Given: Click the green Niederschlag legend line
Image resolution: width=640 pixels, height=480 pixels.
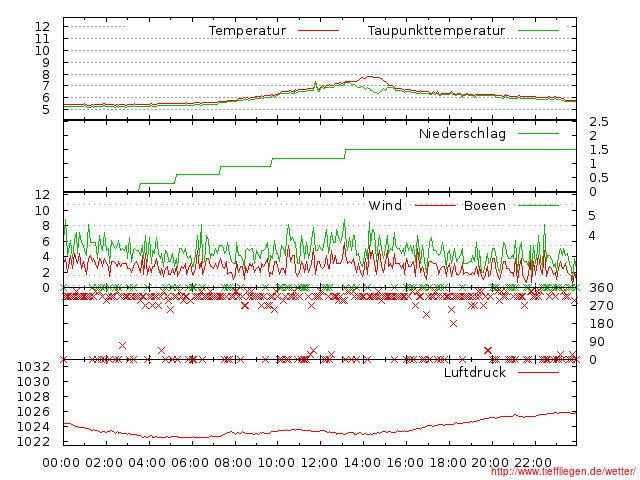Looking at the screenshot, I should pyautogui.click(x=538, y=133).
